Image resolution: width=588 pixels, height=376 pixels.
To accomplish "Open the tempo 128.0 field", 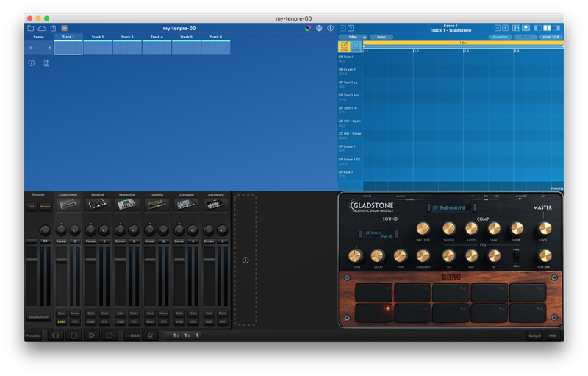I will (132, 336).
